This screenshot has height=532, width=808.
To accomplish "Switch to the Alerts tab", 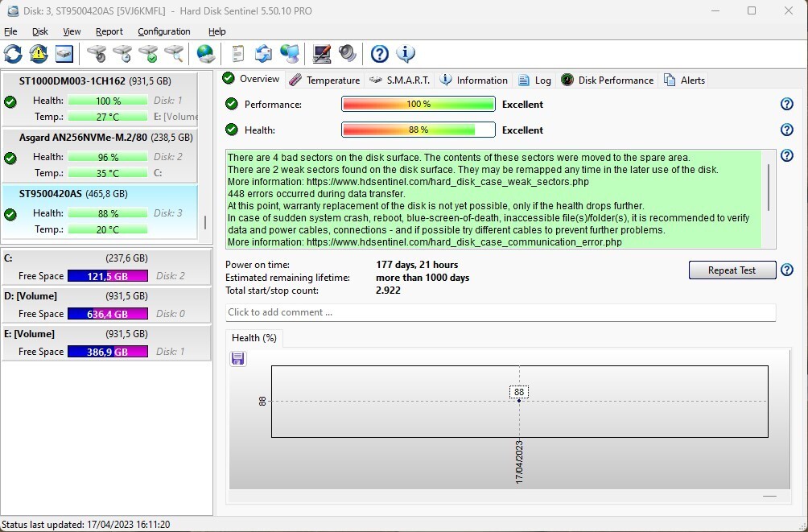I will pos(686,80).
